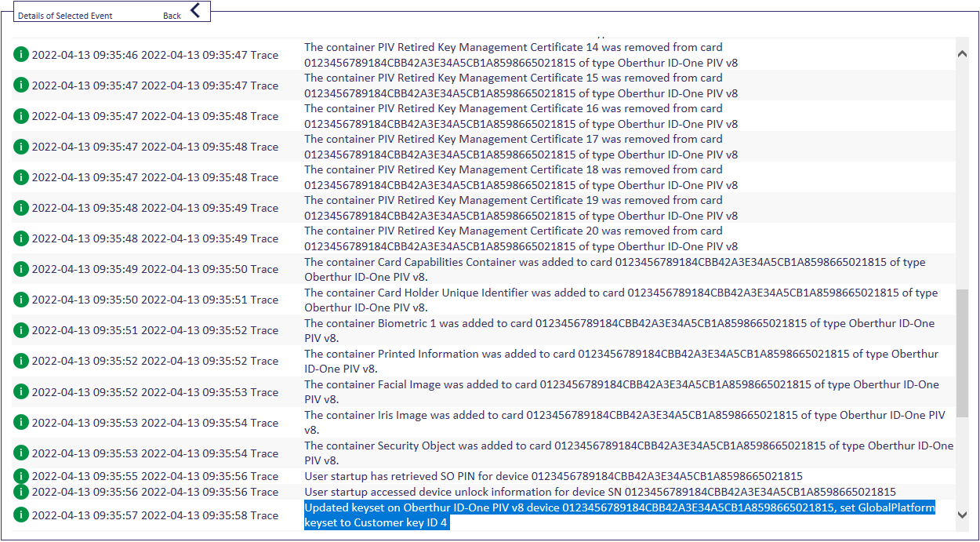This screenshot has width=980, height=542.
Task: Select Biometric 1 added to card message
Action: [x=619, y=330]
